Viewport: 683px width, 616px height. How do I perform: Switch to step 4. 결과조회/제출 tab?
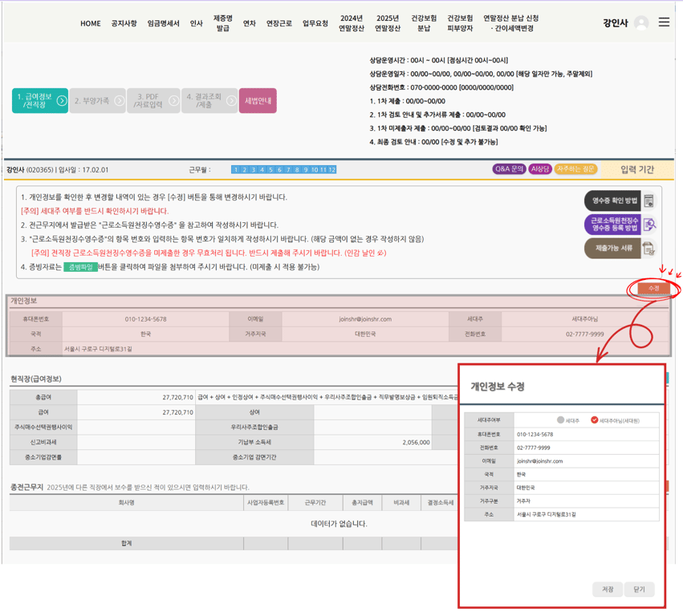209,100
